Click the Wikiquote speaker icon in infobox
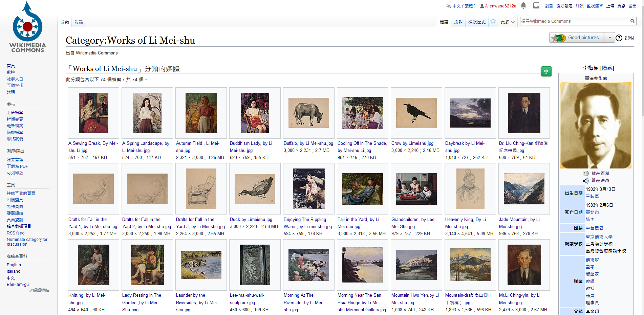This screenshot has width=644, height=315. coord(586,180)
